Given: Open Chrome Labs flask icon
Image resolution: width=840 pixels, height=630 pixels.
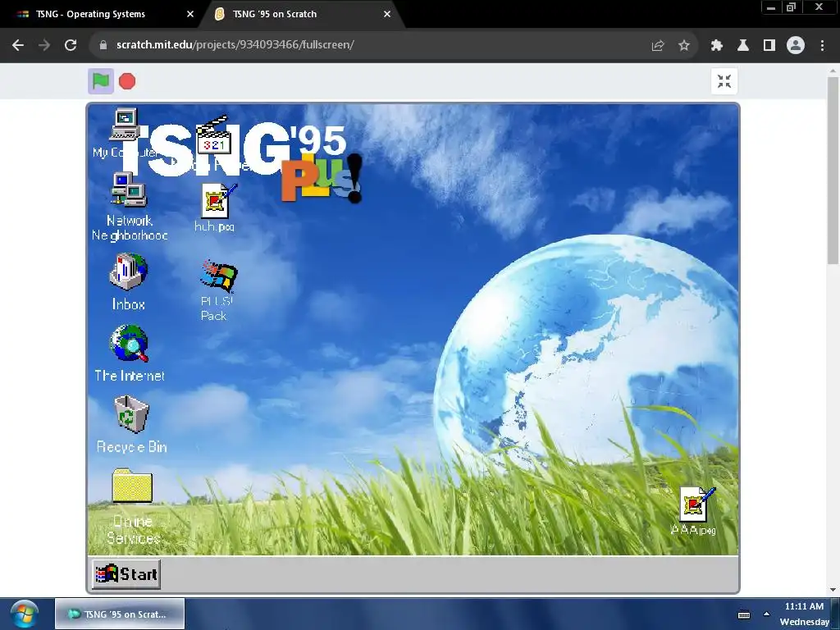Looking at the screenshot, I should tap(743, 46).
